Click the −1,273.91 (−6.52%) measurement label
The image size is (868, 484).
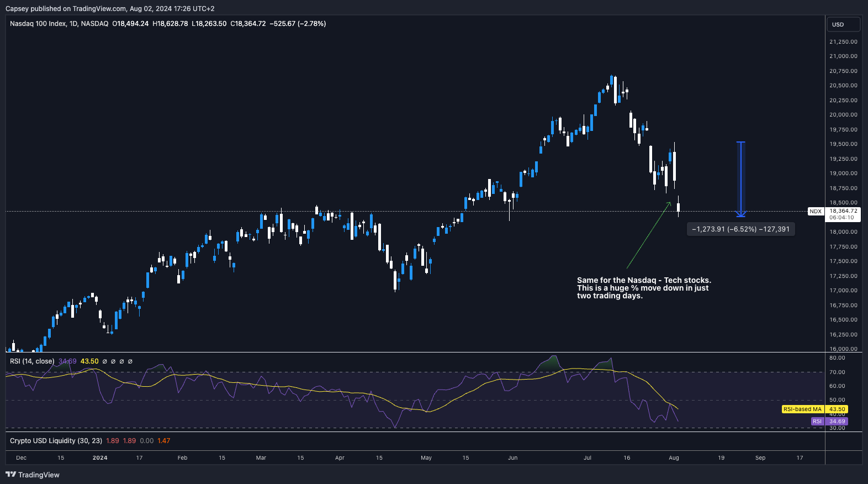click(740, 229)
